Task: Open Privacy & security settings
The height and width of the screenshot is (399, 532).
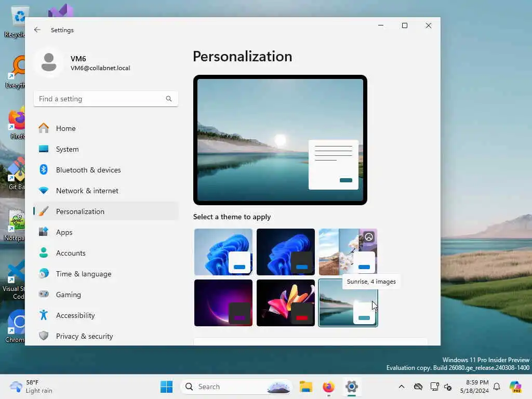Action: (106, 336)
